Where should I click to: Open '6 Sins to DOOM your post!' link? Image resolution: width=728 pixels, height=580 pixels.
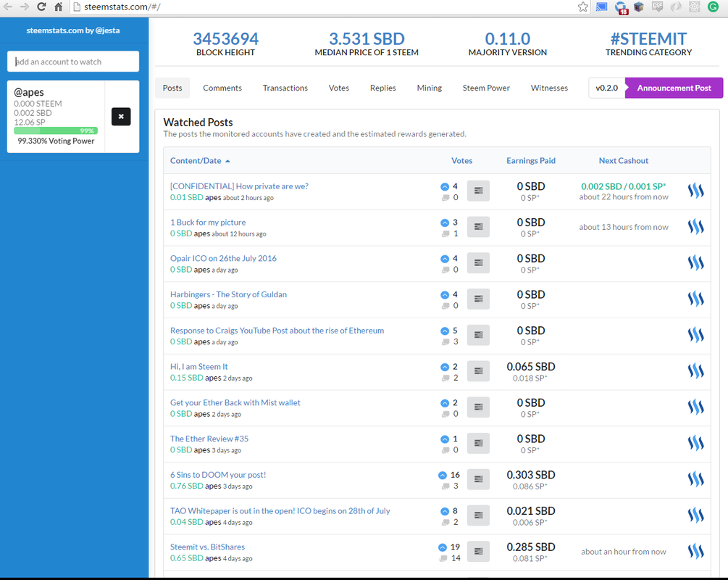pos(218,475)
